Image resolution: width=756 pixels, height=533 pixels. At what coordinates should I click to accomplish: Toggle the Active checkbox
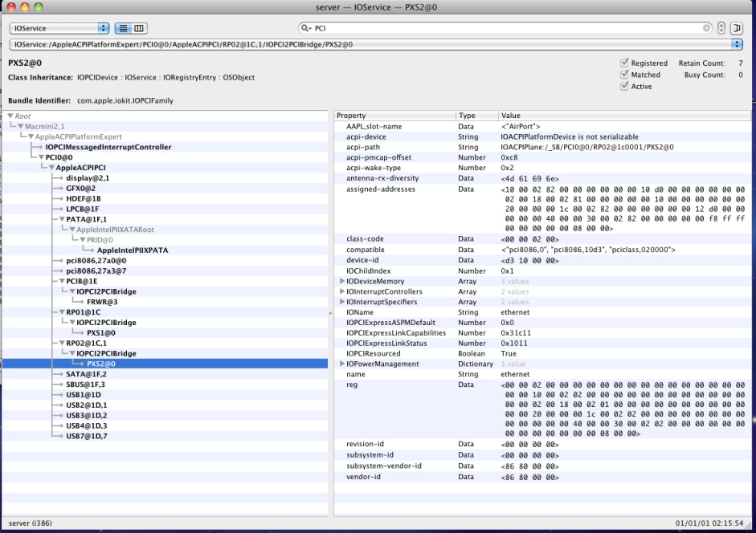624,86
